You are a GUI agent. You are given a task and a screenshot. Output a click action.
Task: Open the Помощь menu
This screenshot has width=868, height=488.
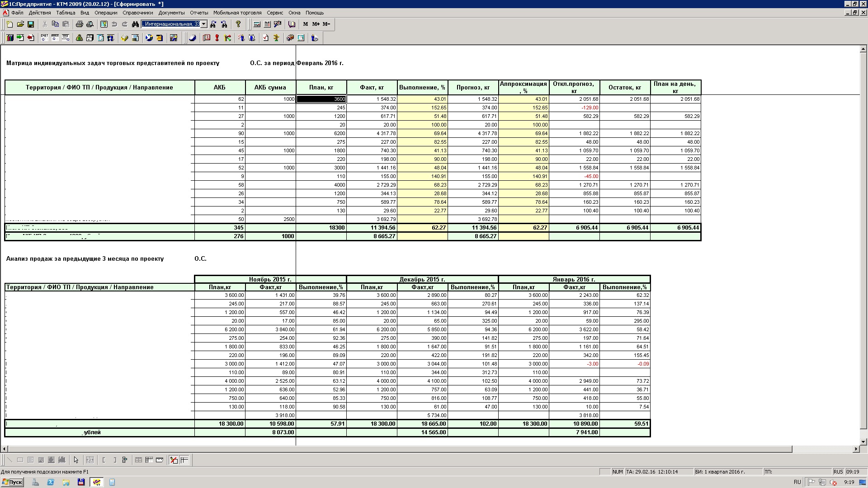314,13
